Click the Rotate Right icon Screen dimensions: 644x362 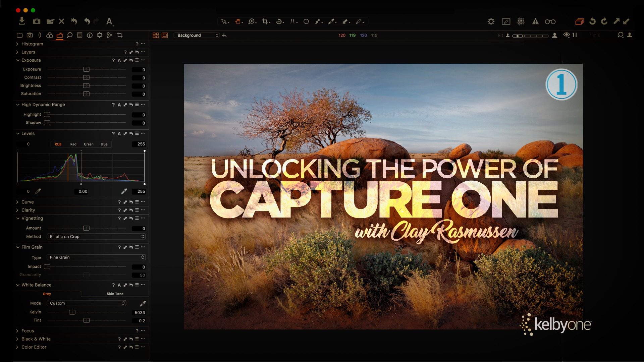[x=604, y=21]
